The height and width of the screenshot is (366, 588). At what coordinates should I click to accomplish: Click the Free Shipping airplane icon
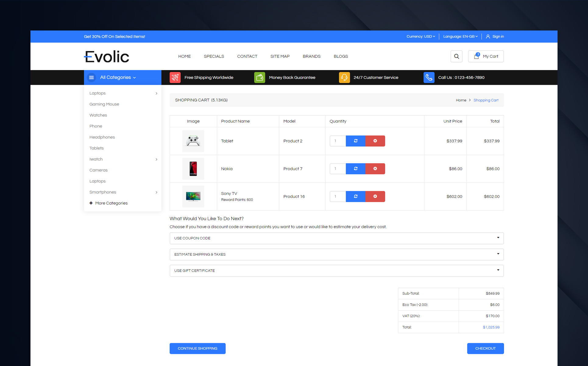(x=175, y=77)
